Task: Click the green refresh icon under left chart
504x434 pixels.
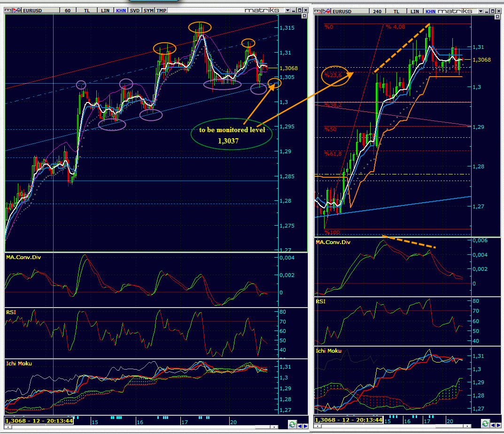Action: (x=292, y=424)
